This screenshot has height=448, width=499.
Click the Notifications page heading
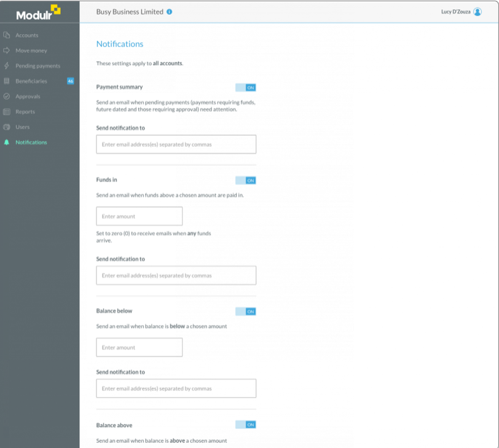(120, 44)
